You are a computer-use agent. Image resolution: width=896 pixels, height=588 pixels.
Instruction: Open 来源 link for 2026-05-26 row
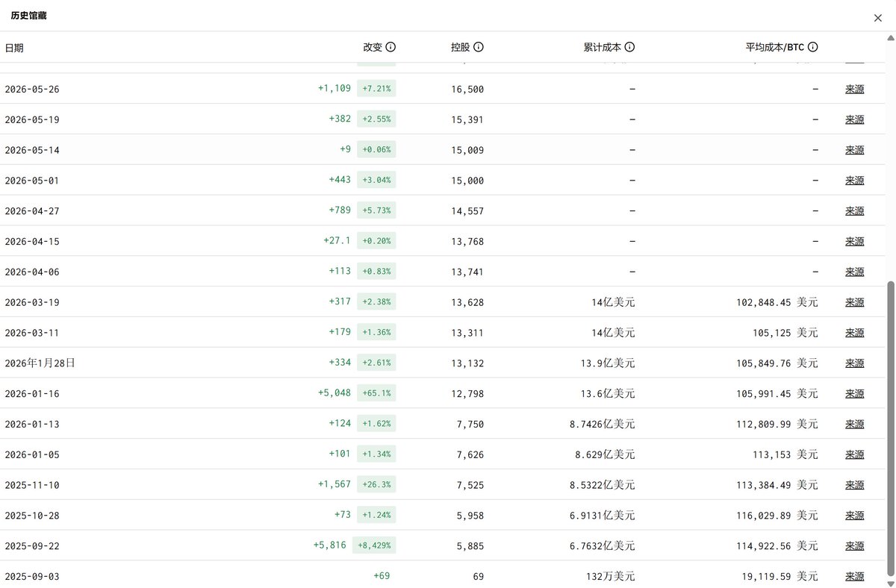[x=854, y=89]
